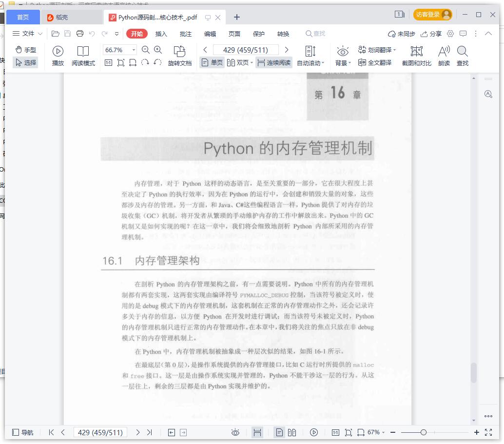Activate the 选择 selection tool
Screen dimensions: 504x444
[26, 62]
